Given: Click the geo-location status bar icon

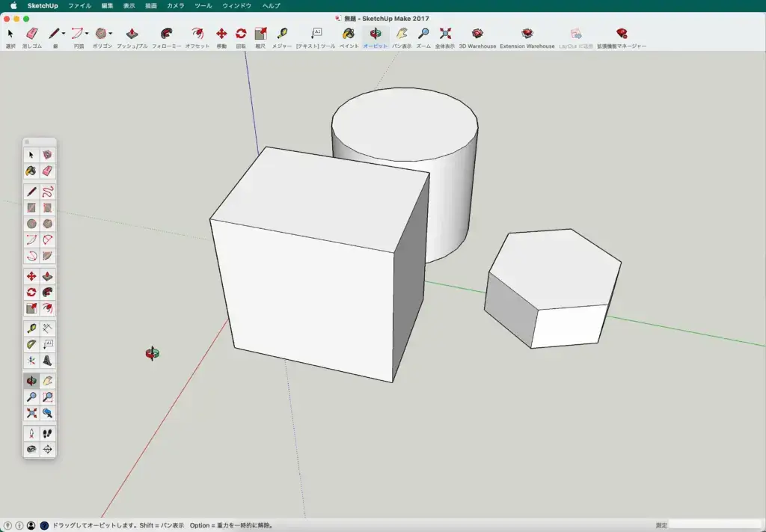Looking at the screenshot, I should (7, 526).
